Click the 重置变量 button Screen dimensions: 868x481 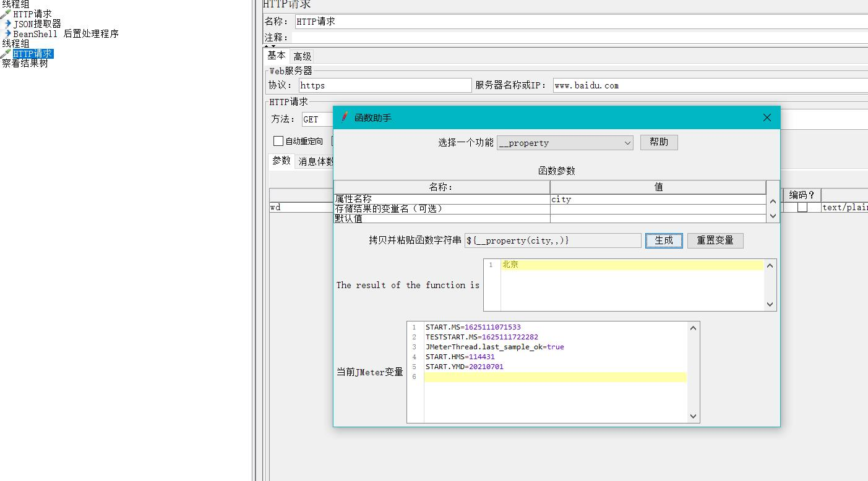(x=715, y=240)
